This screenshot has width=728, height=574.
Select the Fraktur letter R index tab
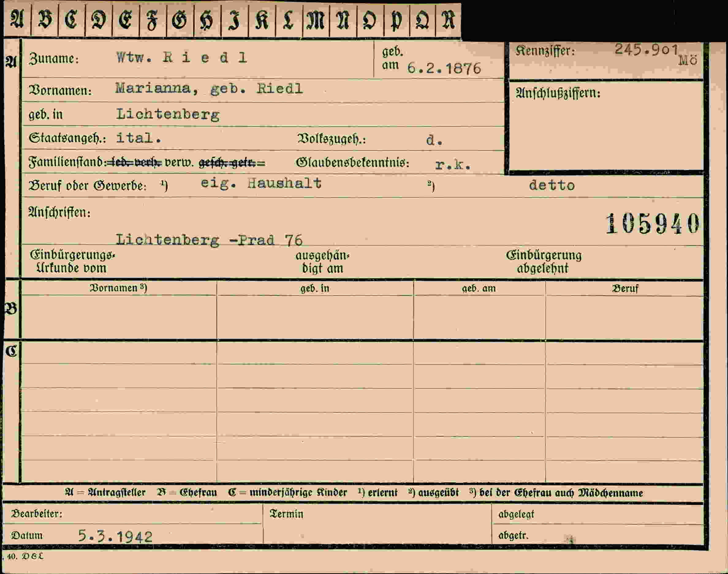point(448,20)
